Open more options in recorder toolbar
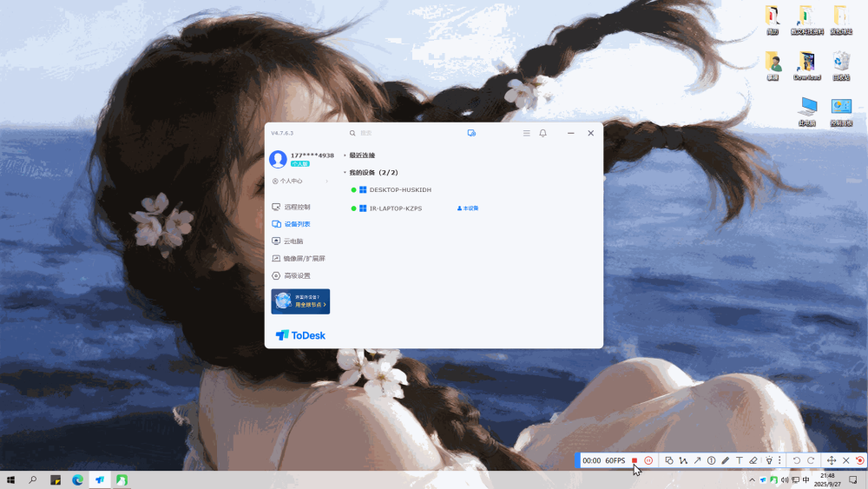The height and width of the screenshot is (489, 868). point(779,460)
